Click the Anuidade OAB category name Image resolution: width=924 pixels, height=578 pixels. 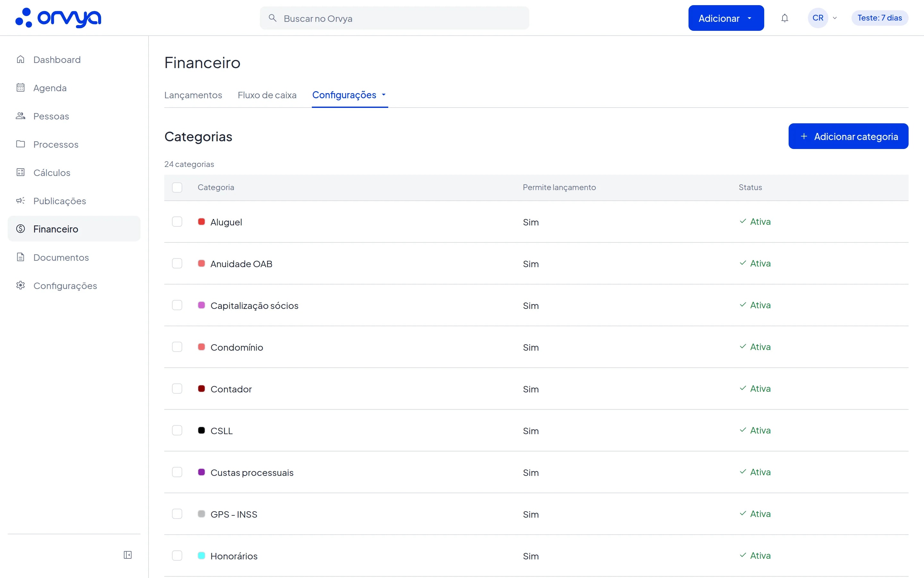coord(241,264)
